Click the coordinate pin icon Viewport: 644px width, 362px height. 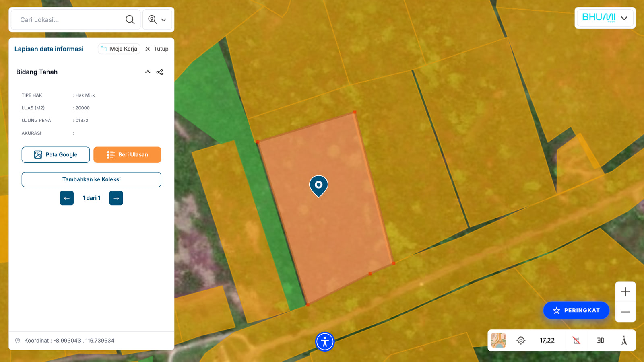click(x=18, y=341)
